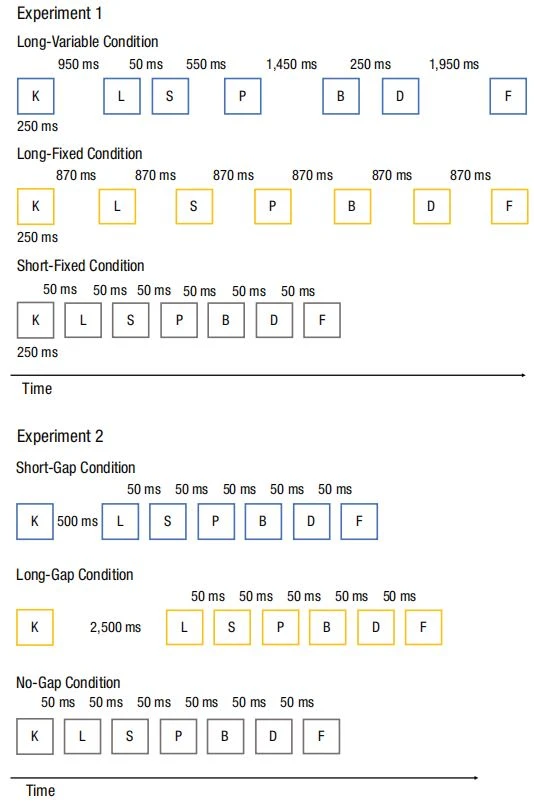Click the blue D box in Short-Gap row
The height and width of the screenshot is (805, 534).
pos(311,521)
